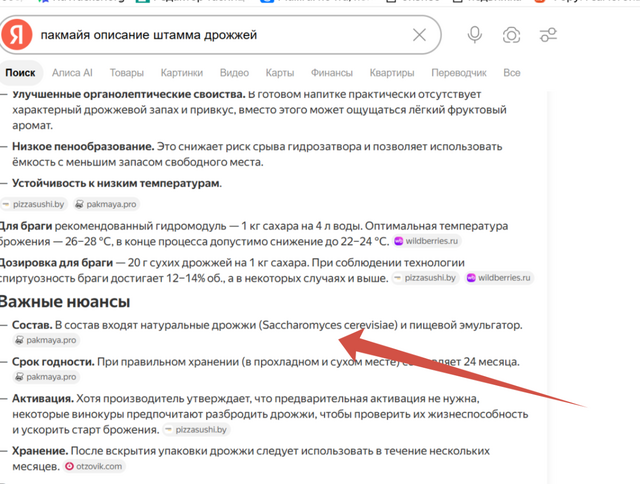Image resolution: width=640 pixels, height=484 pixels.
Task: Open the Финансы tab
Action: click(331, 73)
